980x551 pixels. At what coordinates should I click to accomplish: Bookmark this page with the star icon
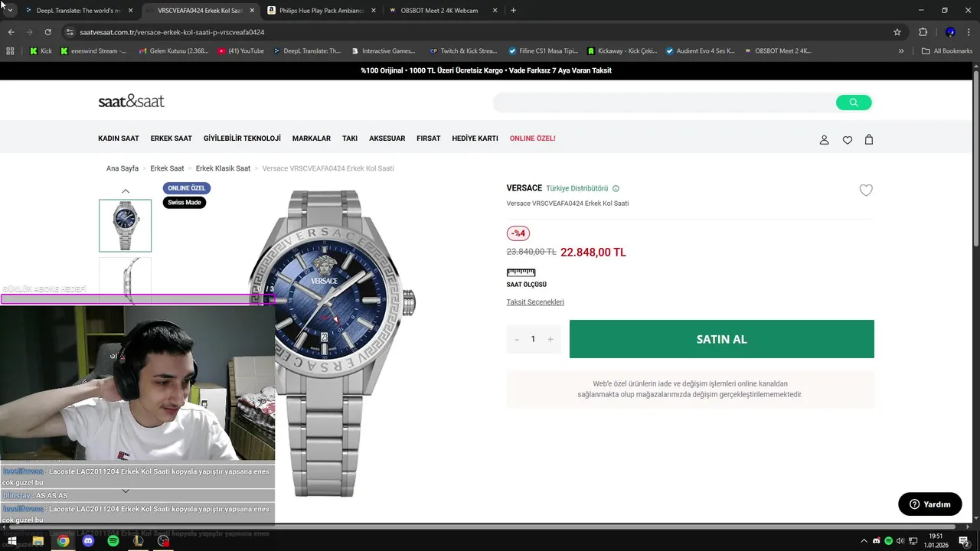pyautogui.click(x=897, y=32)
